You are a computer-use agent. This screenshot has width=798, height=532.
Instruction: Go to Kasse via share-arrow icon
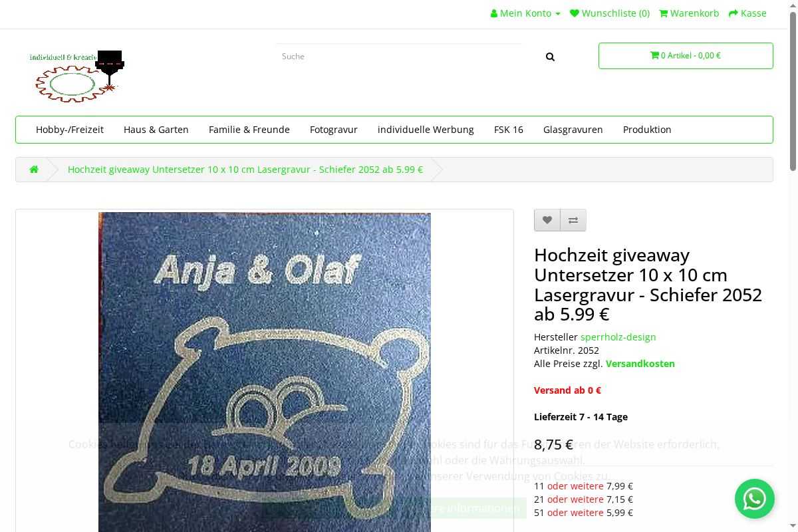[747, 13]
